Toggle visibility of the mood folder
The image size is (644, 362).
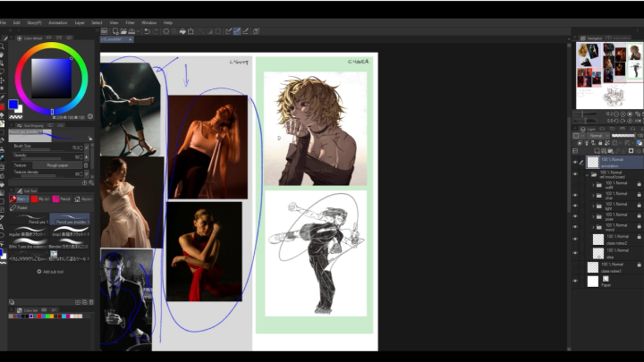pos(575,227)
